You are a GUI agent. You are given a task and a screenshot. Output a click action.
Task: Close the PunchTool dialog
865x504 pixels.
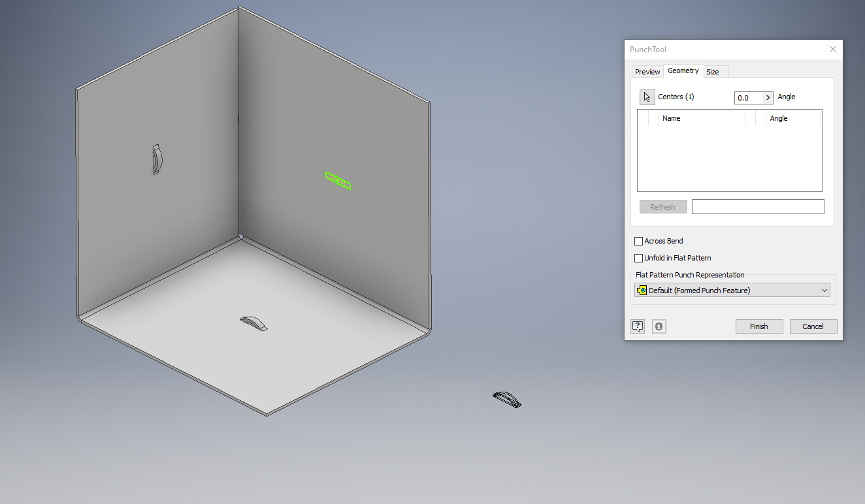click(832, 49)
